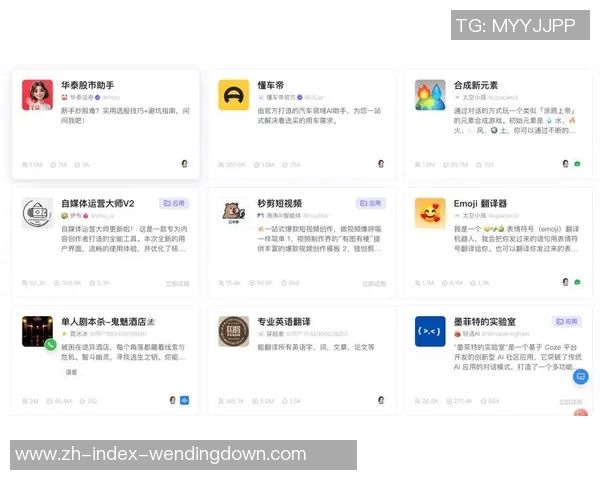The width and height of the screenshot is (600, 480).
Task: Click the star favorite count on 懂车帝
Action: [x=291, y=165]
